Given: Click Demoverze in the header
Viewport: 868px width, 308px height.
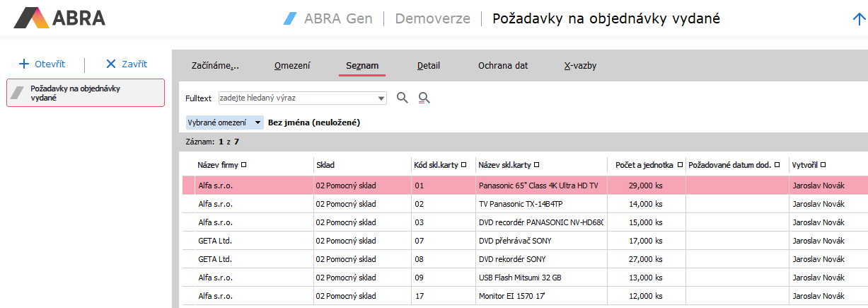Looking at the screenshot, I should click(x=432, y=18).
